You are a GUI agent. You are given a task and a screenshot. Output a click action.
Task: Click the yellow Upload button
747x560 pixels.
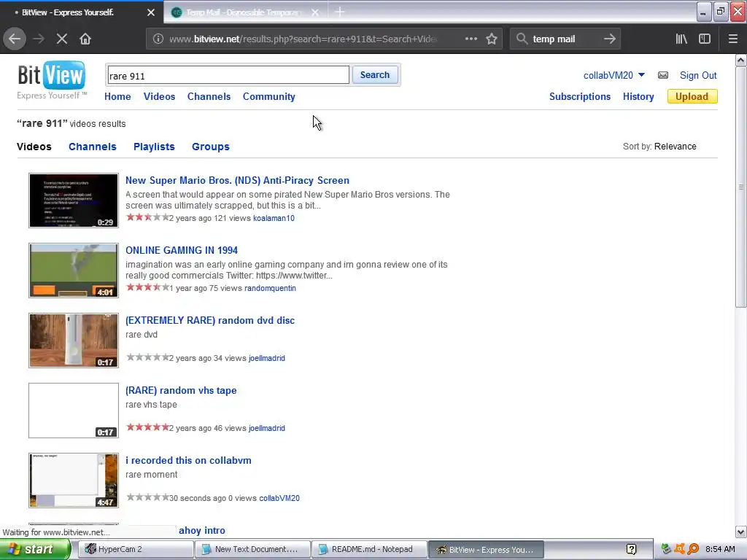692,96
